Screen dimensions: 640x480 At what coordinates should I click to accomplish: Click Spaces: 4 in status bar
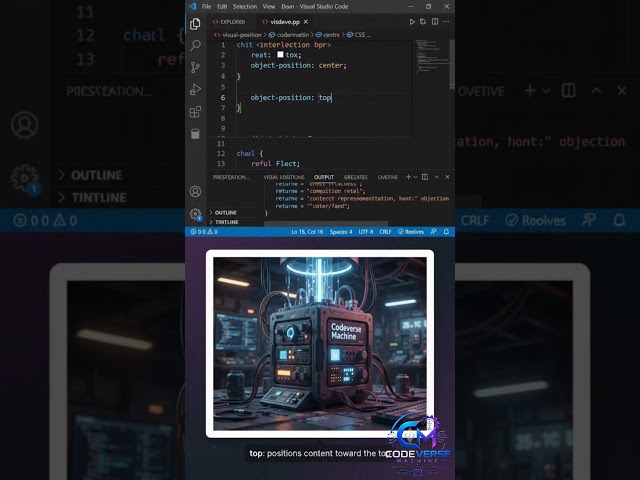click(x=341, y=231)
